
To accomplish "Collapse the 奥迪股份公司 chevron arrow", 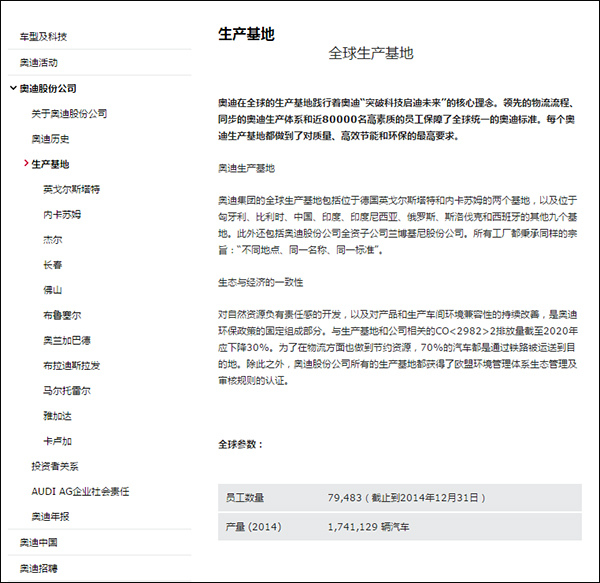I will [x=13, y=88].
